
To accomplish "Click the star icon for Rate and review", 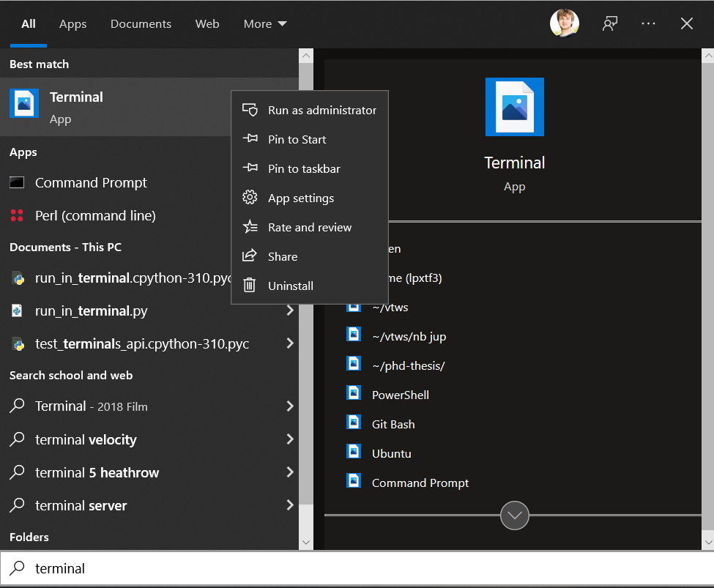I will (x=250, y=226).
